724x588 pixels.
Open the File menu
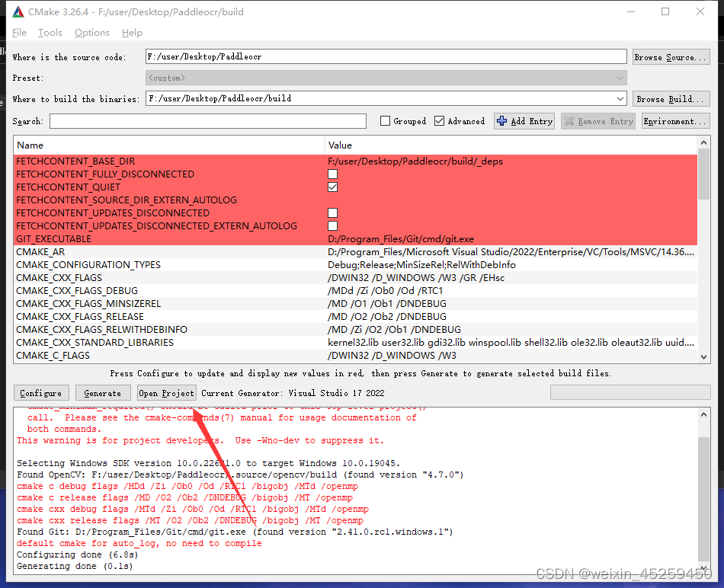pos(19,32)
